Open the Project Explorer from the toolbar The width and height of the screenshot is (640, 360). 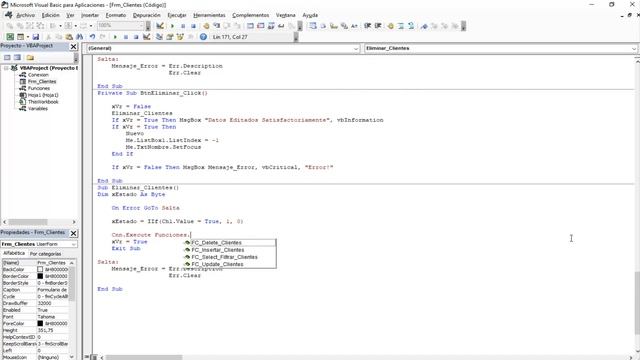pyautogui.click(x=159, y=37)
